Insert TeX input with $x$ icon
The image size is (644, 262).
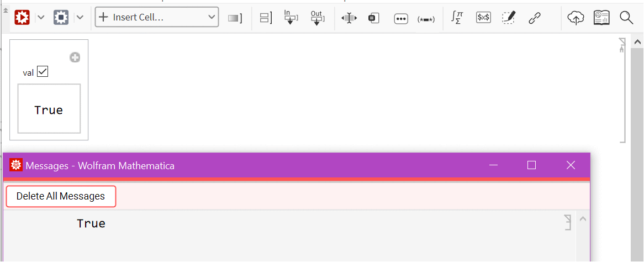coord(483,17)
